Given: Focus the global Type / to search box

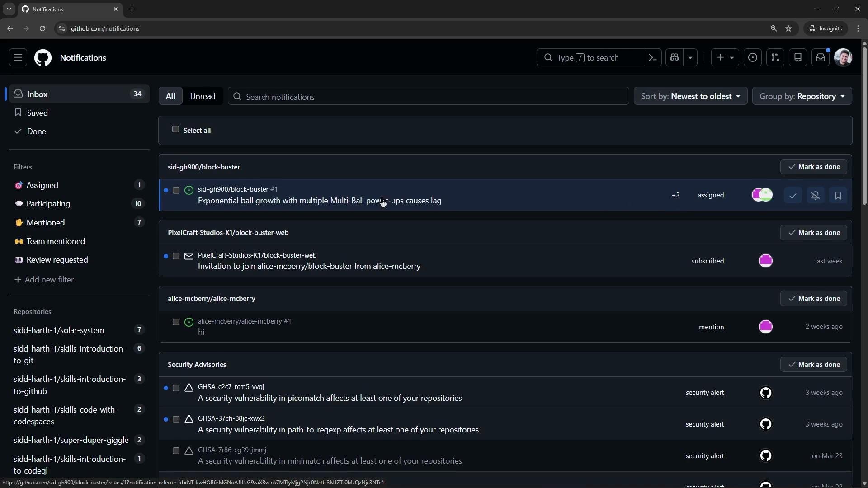Looking at the screenshot, I should tap(590, 58).
